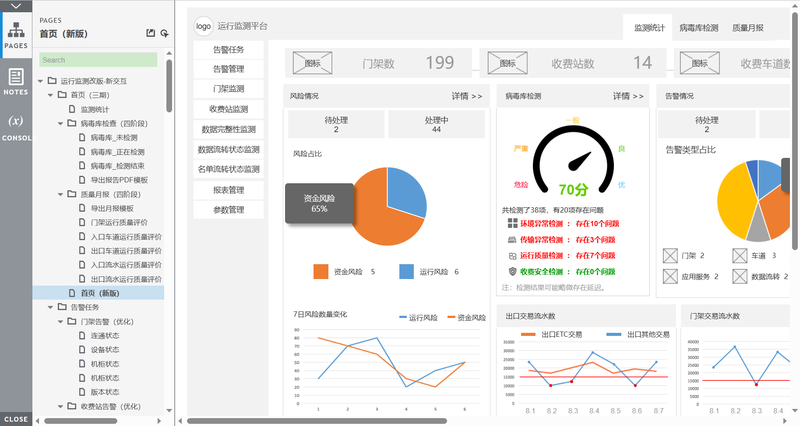This screenshot has width=800, height=426.
Task: Focus the page Search field
Action: (98, 60)
